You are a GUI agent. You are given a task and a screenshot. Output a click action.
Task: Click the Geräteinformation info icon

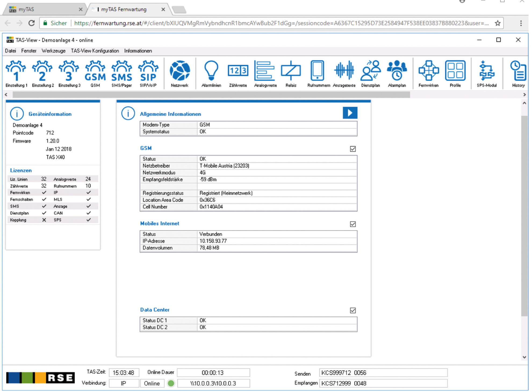tap(17, 114)
